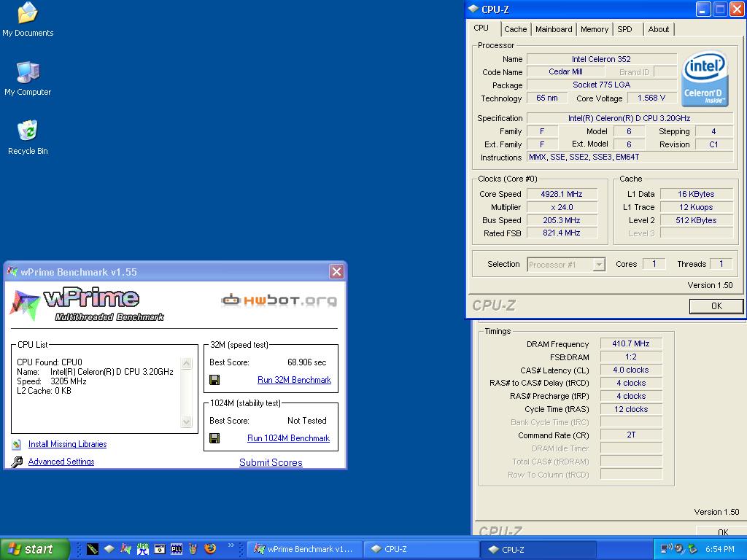Expand hidden quick launch items chevron

pos(231,545)
